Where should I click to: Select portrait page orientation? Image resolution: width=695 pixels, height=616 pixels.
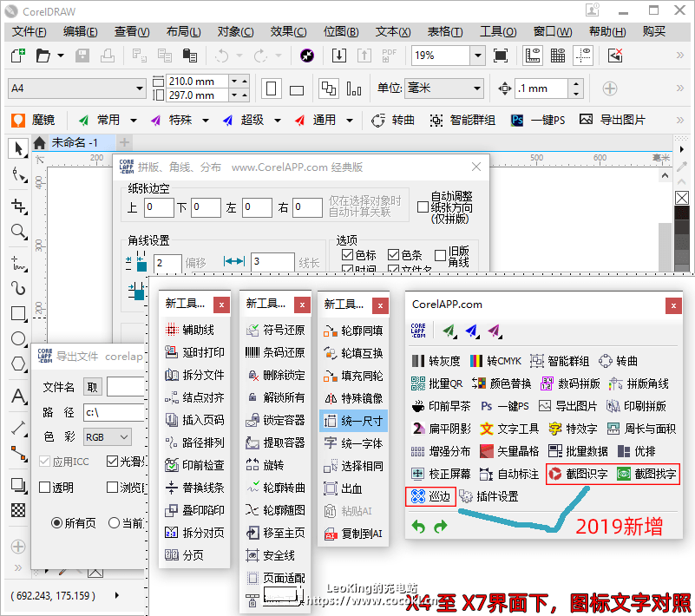(x=272, y=88)
